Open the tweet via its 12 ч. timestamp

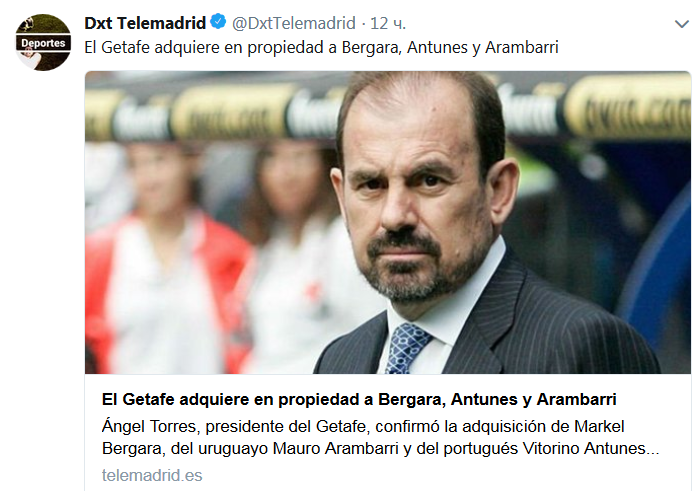[x=388, y=23]
